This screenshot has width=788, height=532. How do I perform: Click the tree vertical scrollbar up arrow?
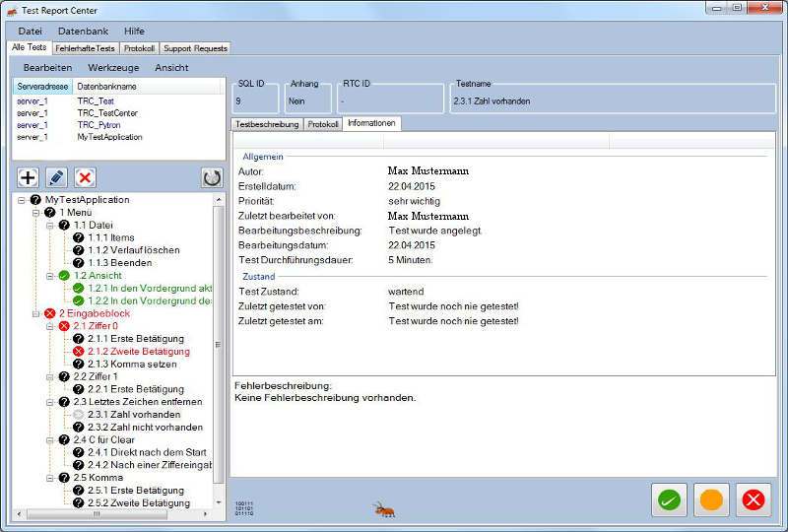point(219,200)
